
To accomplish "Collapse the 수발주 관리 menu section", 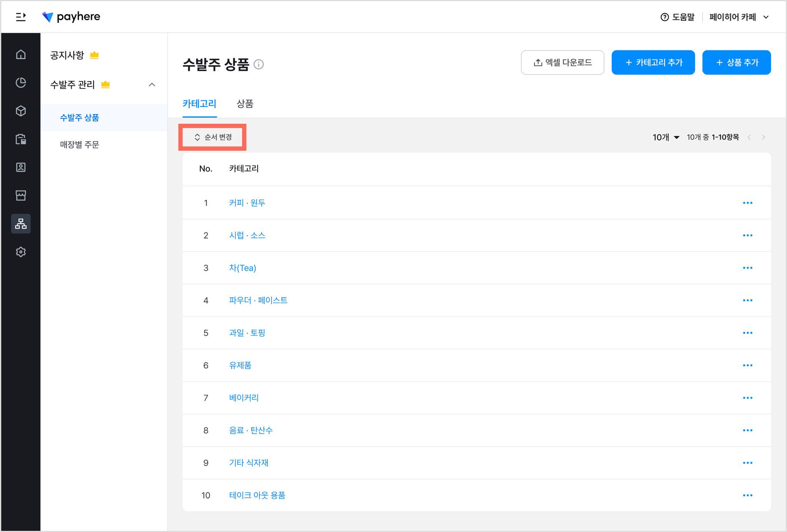I will [152, 85].
